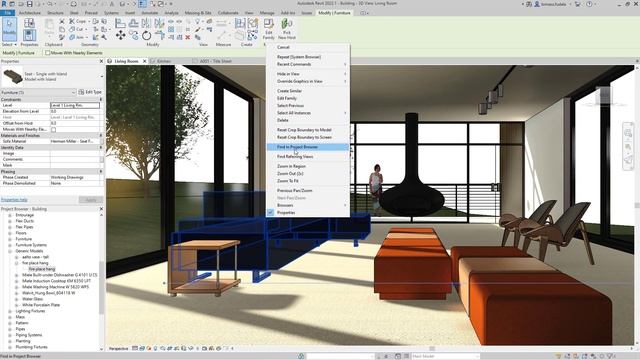640x360 pixels.
Task: Choose Find Referring Views menu item
Action: 308,157
